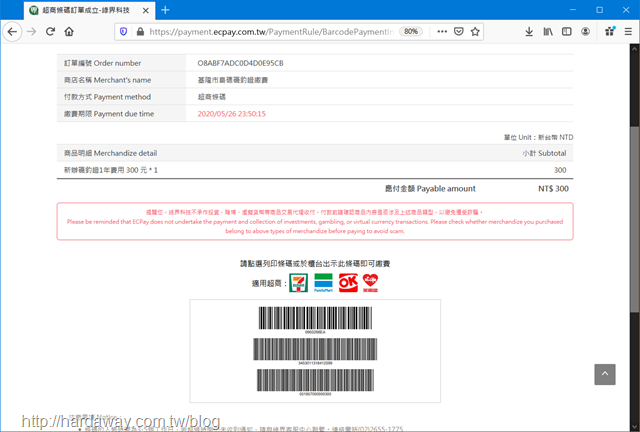Click the NT$ 300 payable amount
Viewport: 640px width, 432px height.
pos(553,189)
